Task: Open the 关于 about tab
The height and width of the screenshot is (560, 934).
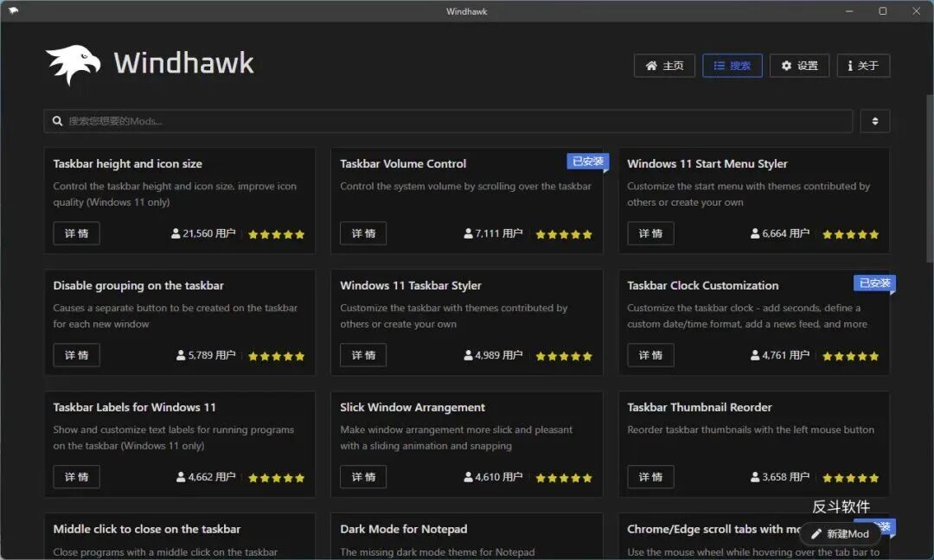Action: (863, 66)
